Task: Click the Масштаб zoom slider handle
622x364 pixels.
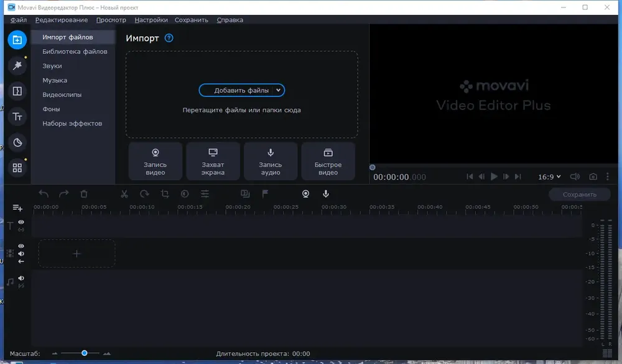Action: [84, 353]
